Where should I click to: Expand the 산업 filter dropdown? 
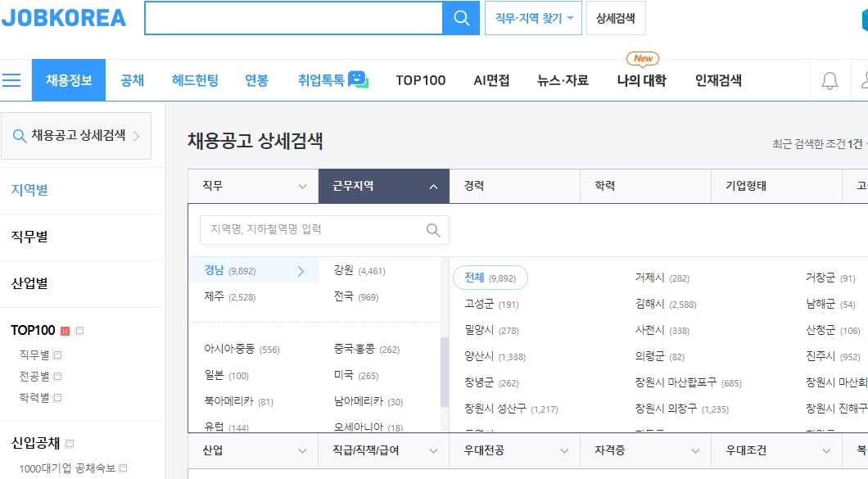pos(253,450)
